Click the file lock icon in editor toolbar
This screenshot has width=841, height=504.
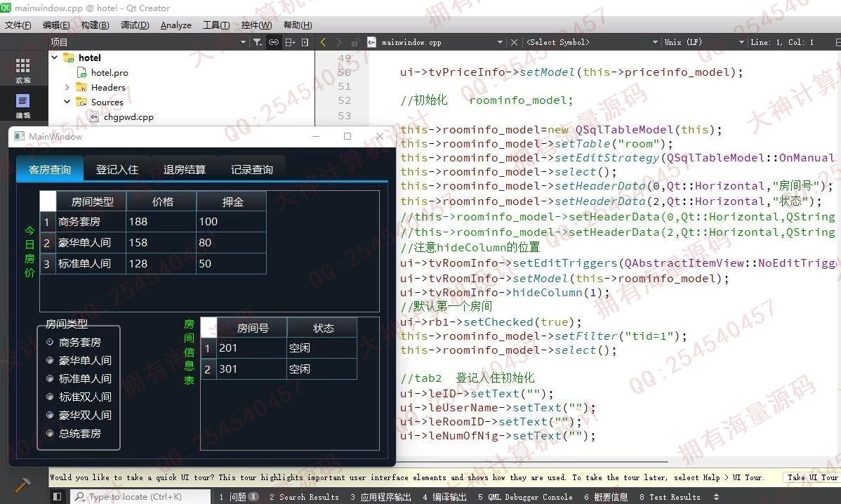355,42
